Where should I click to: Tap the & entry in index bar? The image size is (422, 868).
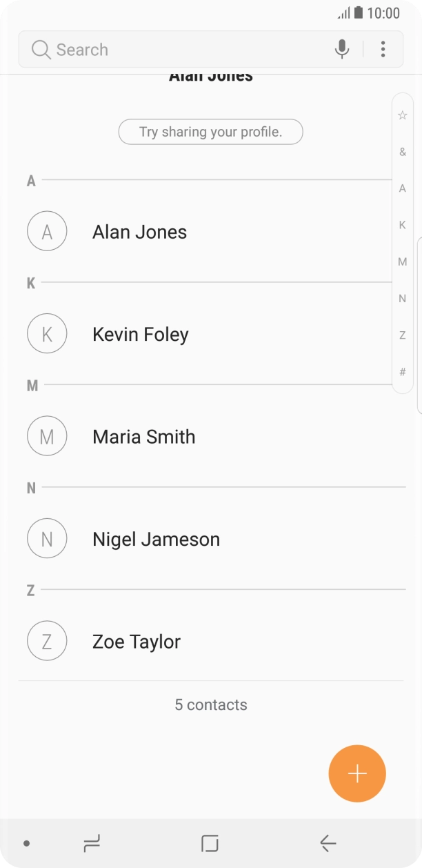(403, 152)
